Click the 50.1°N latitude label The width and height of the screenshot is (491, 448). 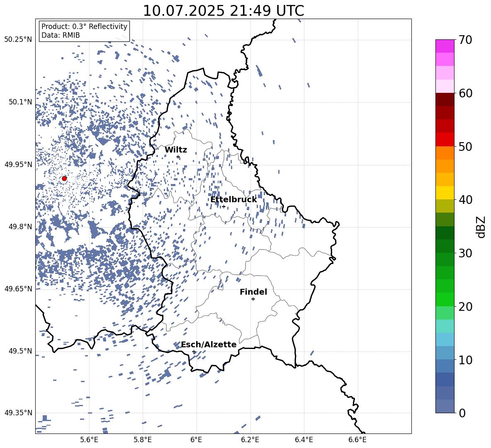tap(20, 102)
